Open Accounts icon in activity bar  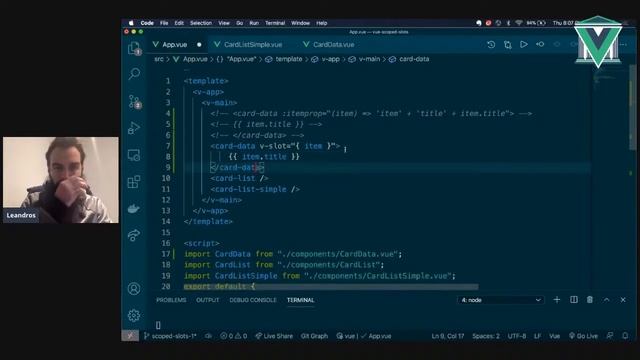click(134, 289)
